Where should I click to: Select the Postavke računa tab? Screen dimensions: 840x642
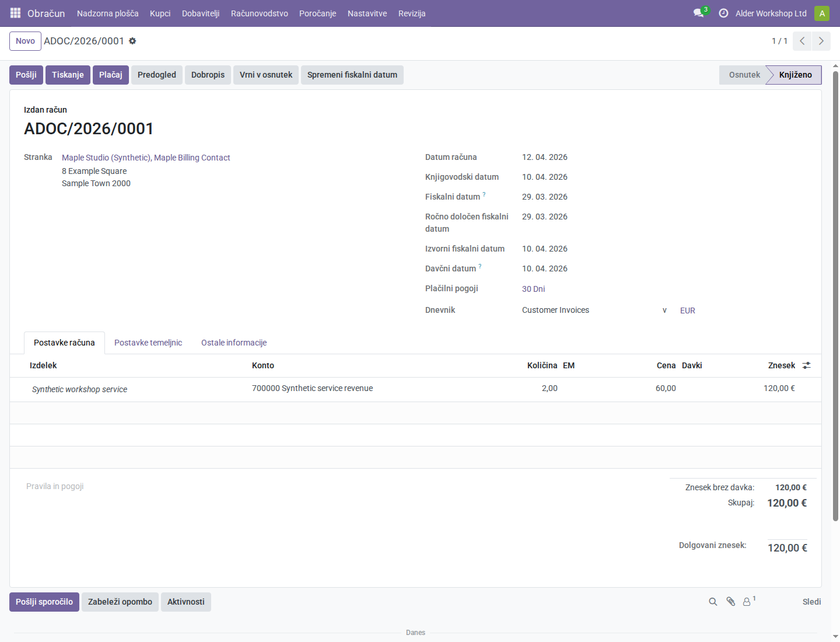[x=64, y=343]
